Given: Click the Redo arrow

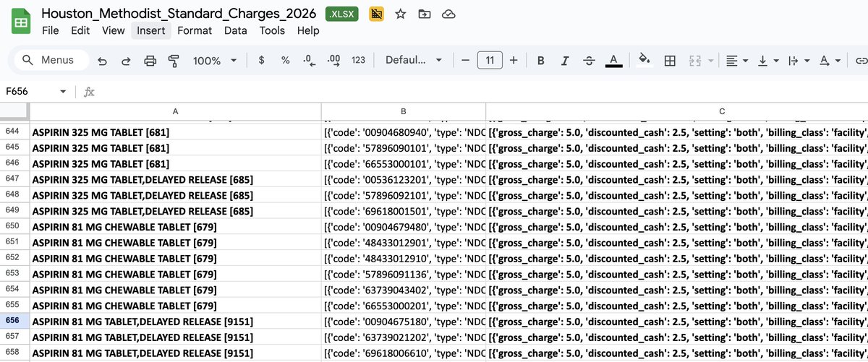Looking at the screenshot, I should (x=126, y=61).
